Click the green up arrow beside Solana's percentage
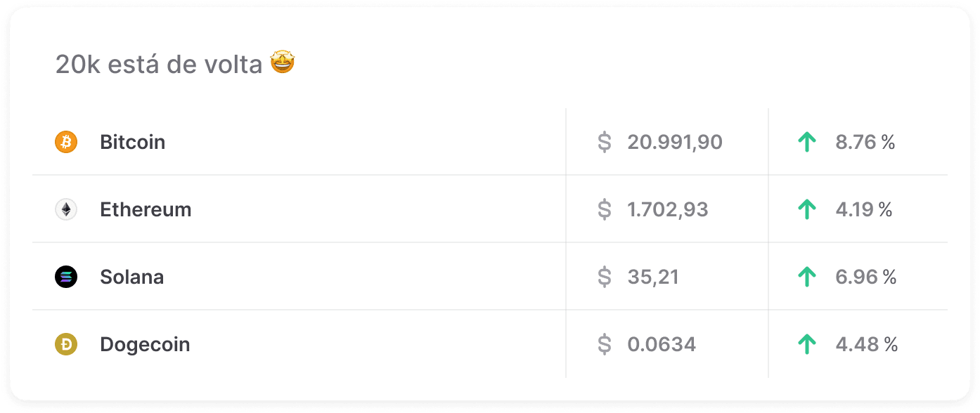Viewport: 980px width, 413px height. (x=806, y=277)
